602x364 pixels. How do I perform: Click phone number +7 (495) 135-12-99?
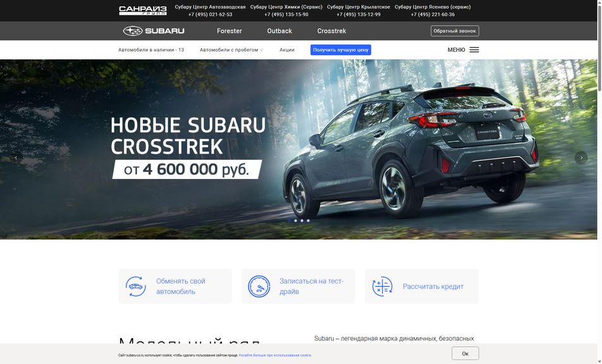(x=358, y=15)
